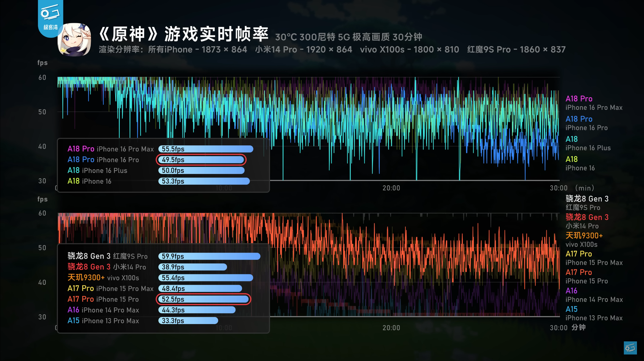Click the orange '天玑9300+' vivo X100s legend entry
The image size is (644, 361).
point(584,240)
